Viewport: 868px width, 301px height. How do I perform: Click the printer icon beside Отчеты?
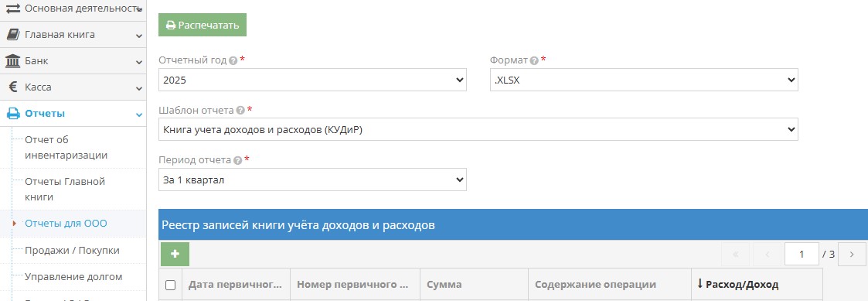[12, 114]
